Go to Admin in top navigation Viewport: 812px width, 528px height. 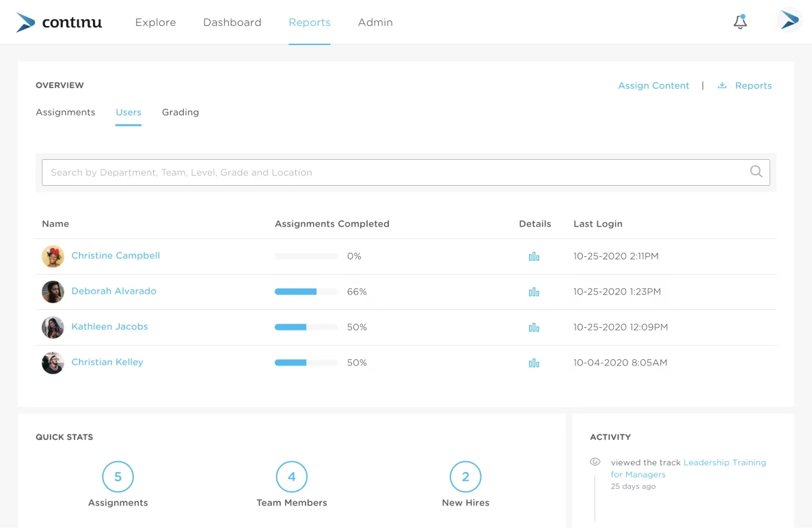(375, 23)
